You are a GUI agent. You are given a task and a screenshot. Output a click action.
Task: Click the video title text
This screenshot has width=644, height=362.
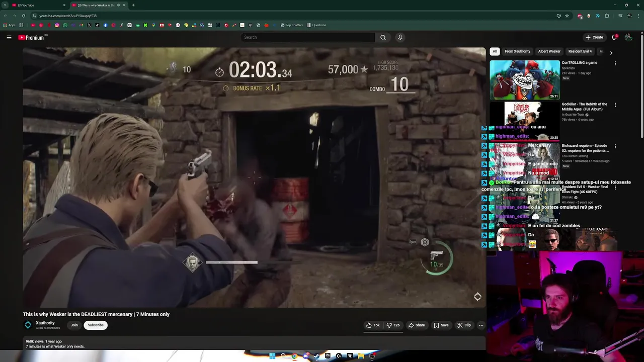[x=96, y=314]
